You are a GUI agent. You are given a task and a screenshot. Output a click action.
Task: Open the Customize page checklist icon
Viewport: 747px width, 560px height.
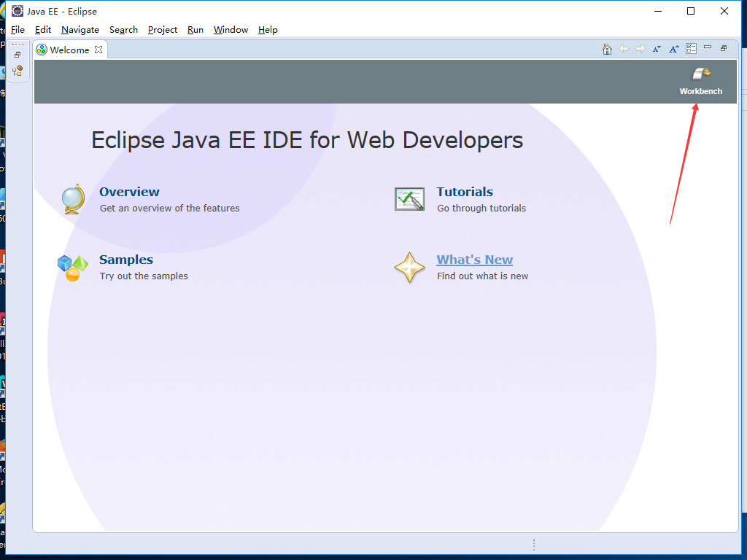691,49
